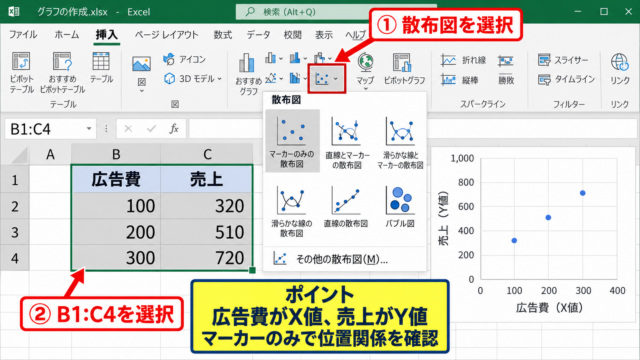This screenshot has width=640, height=360.
Task: Expand the column chart dropdown arrow
Action: click(x=281, y=59)
